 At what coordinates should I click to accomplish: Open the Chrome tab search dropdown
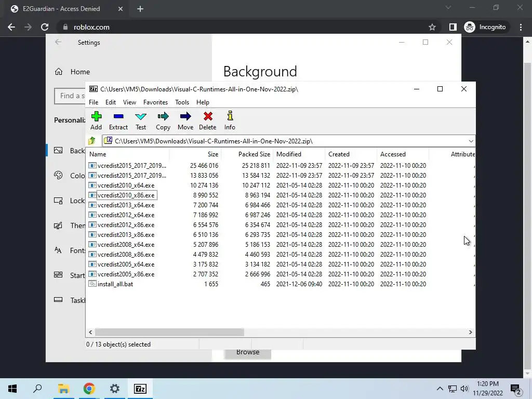click(448, 7)
